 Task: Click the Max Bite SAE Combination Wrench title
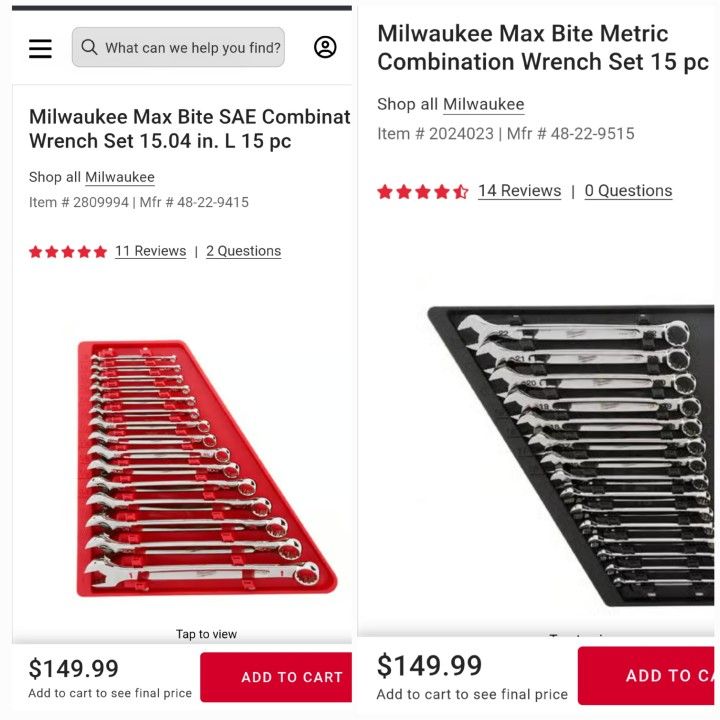coord(190,129)
